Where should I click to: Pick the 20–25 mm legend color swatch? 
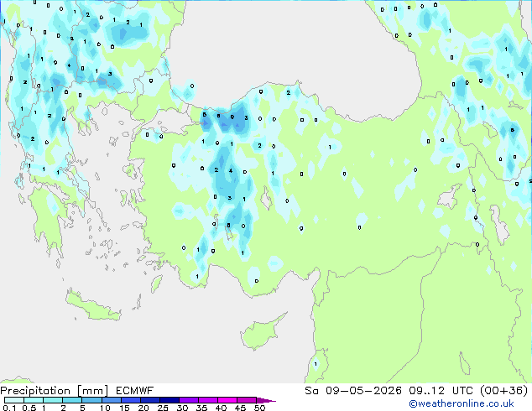(149, 400)
